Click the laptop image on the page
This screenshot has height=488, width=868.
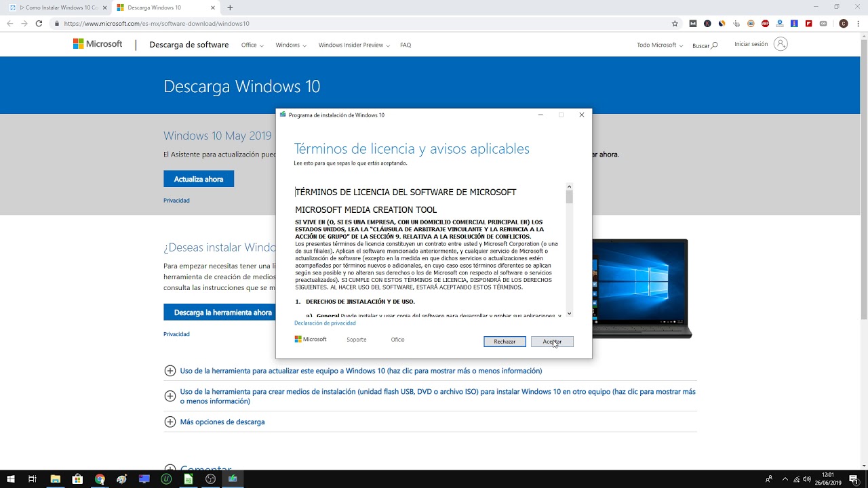[x=642, y=287]
